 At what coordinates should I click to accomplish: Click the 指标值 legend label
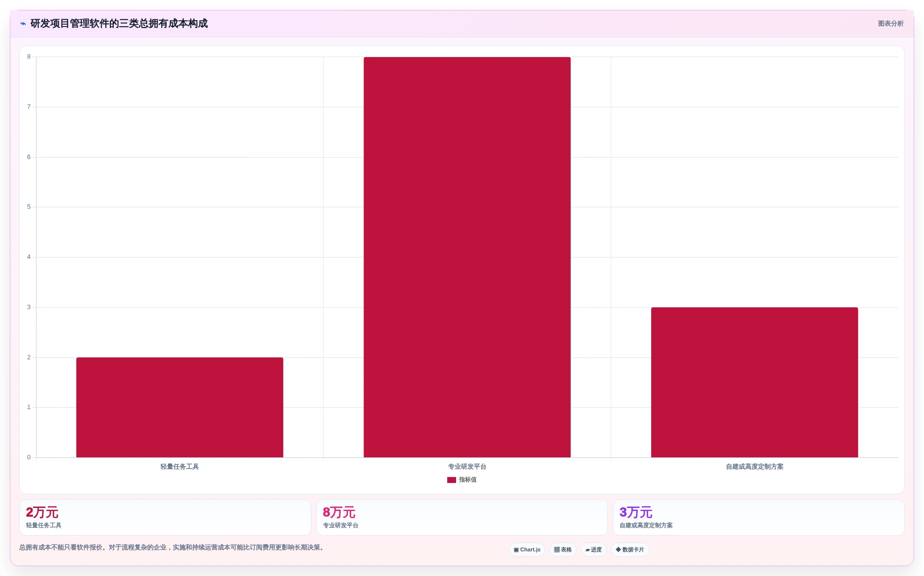tap(467, 480)
